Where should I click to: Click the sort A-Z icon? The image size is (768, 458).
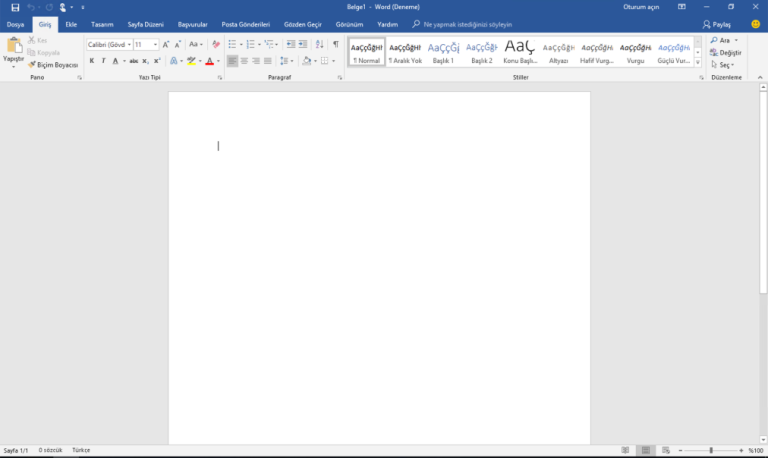tap(319, 44)
